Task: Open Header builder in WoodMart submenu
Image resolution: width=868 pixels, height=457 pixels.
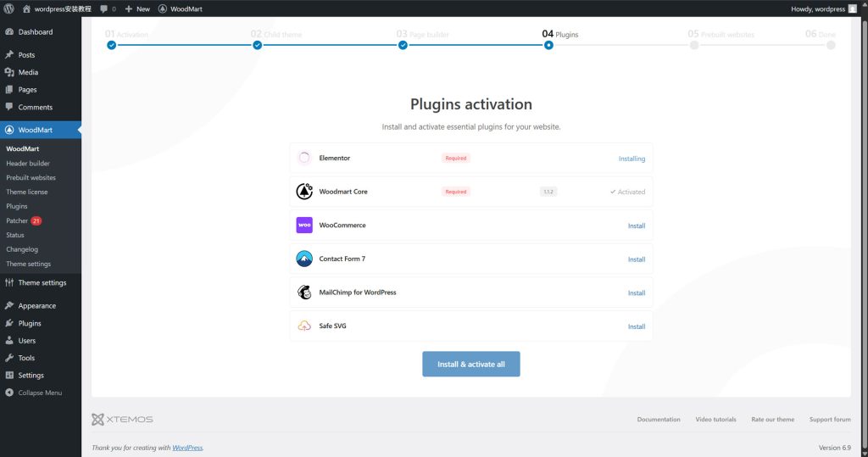Action: (x=28, y=164)
